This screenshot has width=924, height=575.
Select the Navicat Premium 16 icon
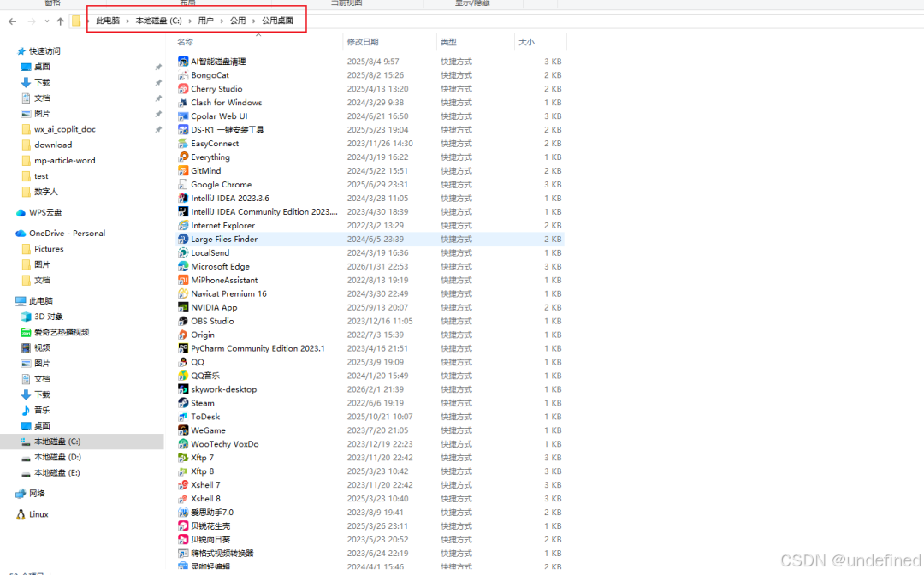click(183, 293)
